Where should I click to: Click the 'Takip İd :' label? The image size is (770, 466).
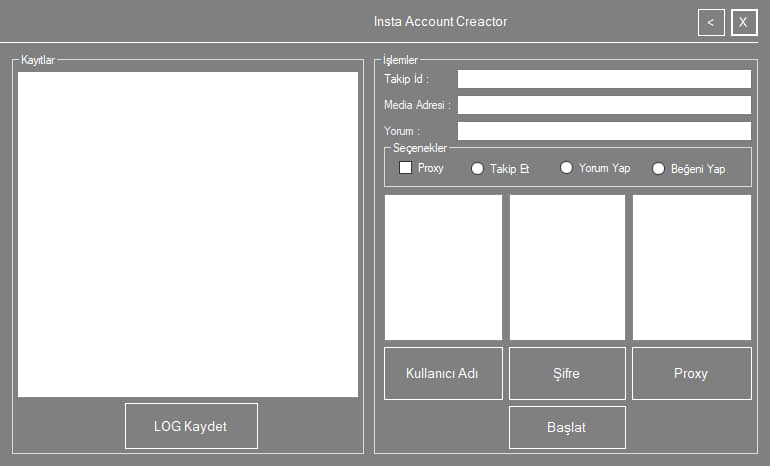tap(407, 79)
